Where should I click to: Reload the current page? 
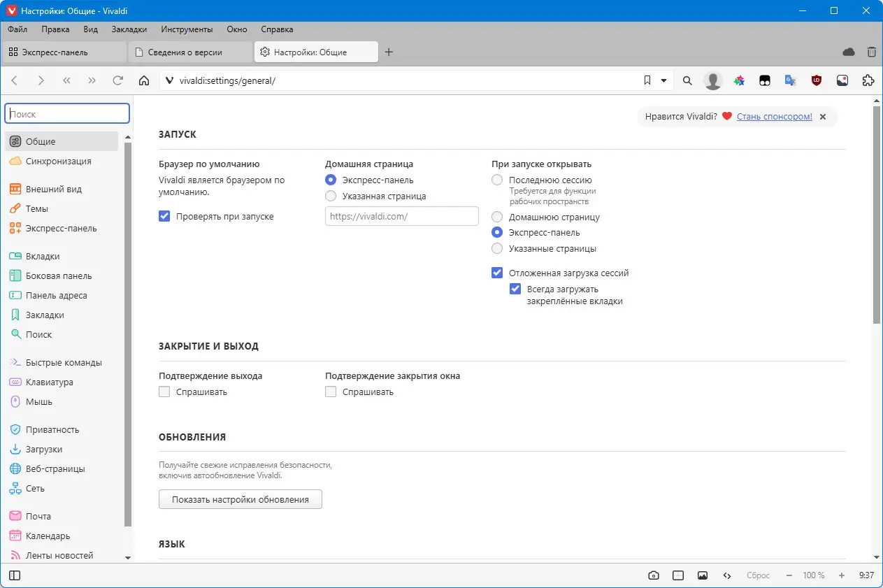click(118, 80)
